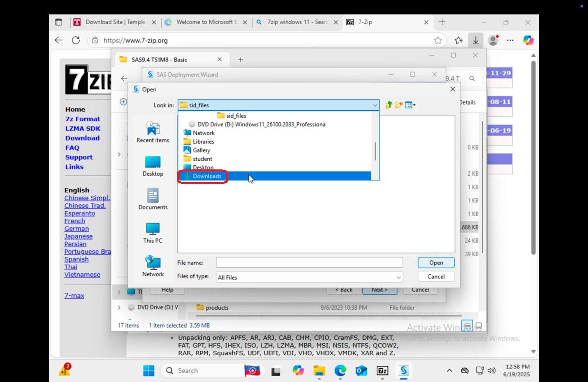Collapse the Look in sid_files combo box
588x382 pixels.
[375, 105]
